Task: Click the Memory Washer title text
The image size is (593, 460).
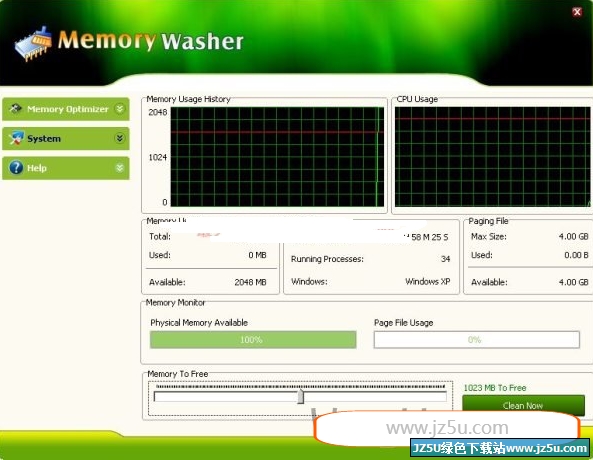Action: tap(151, 40)
